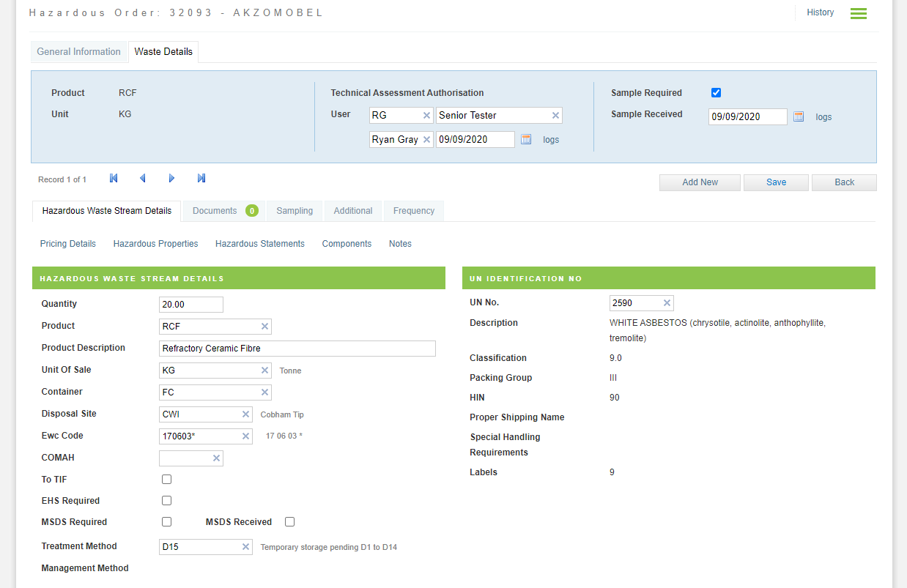This screenshot has height=588, width=907.
Task: Open the calendar picker next to Ryan Gray's date
Action: click(x=525, y=139)
